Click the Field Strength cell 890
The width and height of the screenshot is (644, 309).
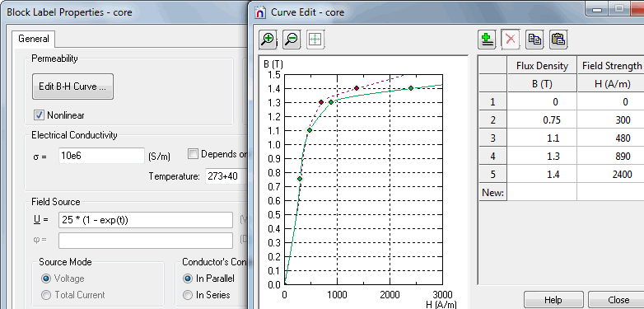pos(611,156)
